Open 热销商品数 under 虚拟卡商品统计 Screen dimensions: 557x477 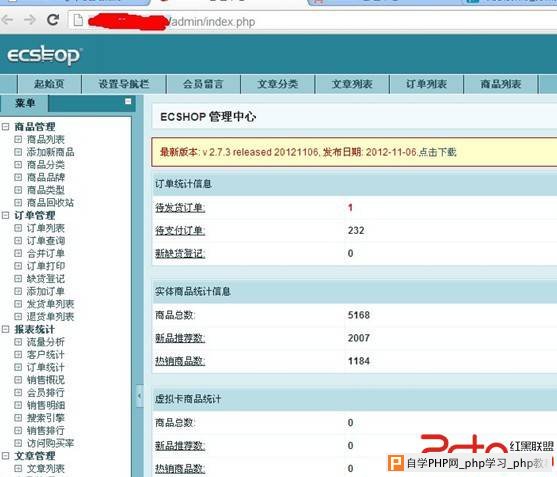pyautogui.click(x=180, y=468)
